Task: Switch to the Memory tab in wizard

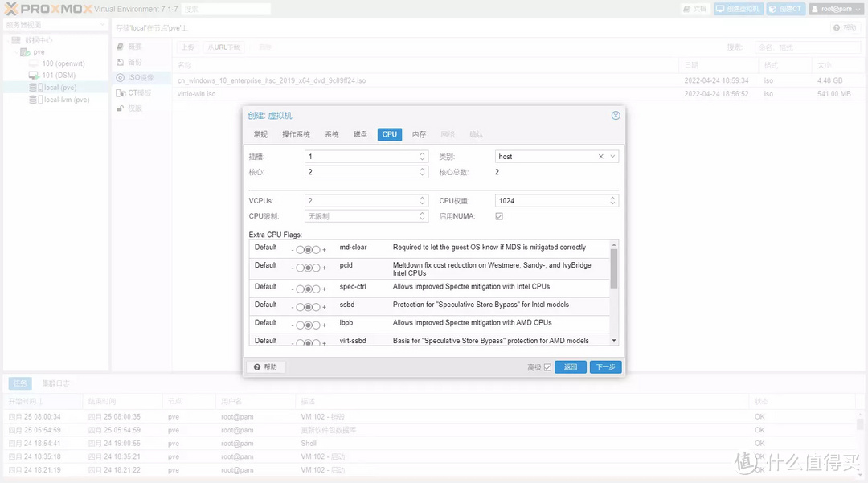Action: tap(419, 134)
